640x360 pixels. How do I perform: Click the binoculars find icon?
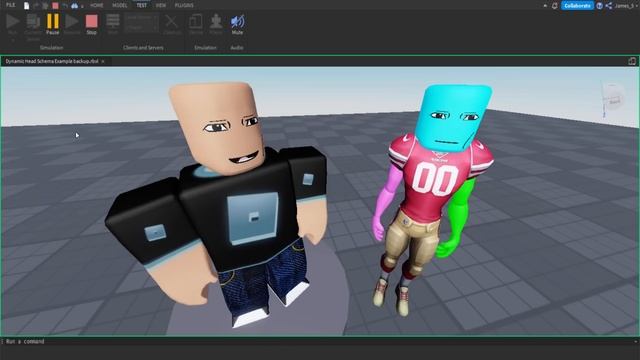[74, 6]
